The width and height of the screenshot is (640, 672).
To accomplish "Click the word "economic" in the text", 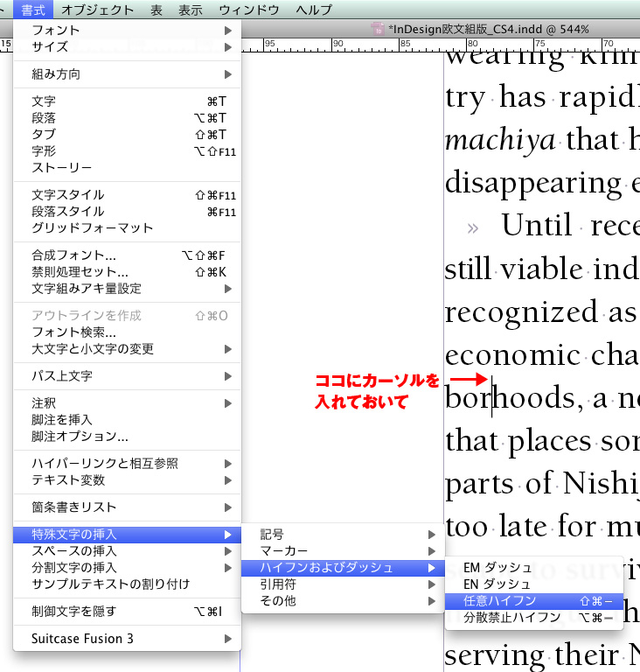I will (x=512, y=356).
